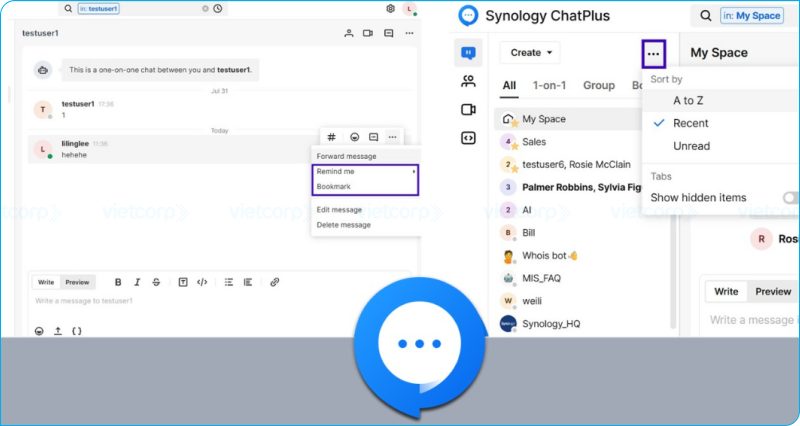Open Chat sidebar icon in ChatPlus

[468, 53]
